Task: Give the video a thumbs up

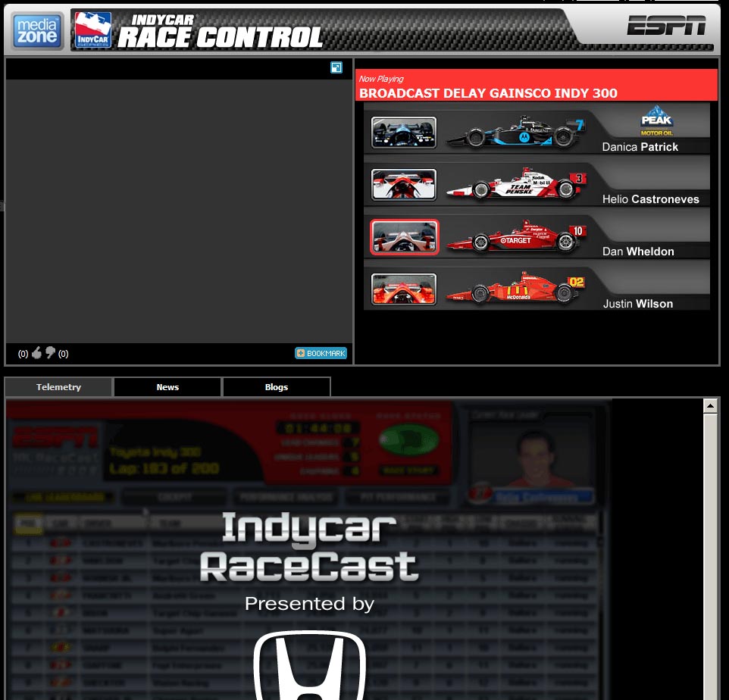Action: click(x=36, y=353)
